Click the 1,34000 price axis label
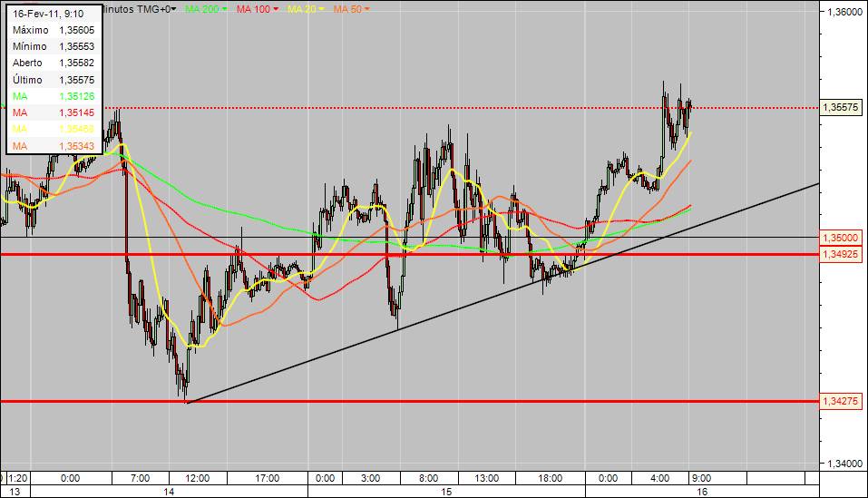868x498 pixels. point(844,464)
